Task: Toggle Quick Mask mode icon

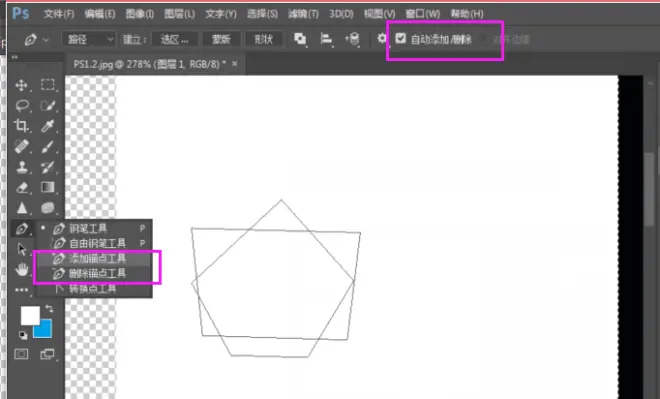Action: tap(21, 354)
